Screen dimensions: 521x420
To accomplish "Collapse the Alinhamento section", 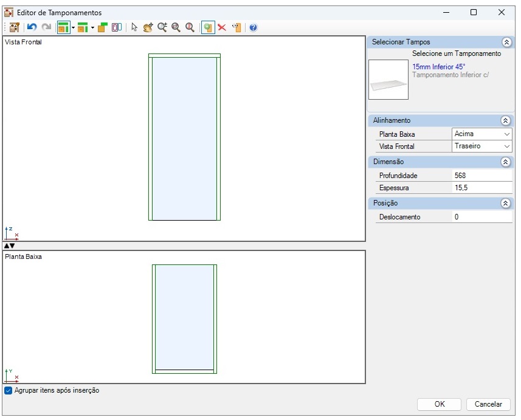I will (x=506, y=121).
